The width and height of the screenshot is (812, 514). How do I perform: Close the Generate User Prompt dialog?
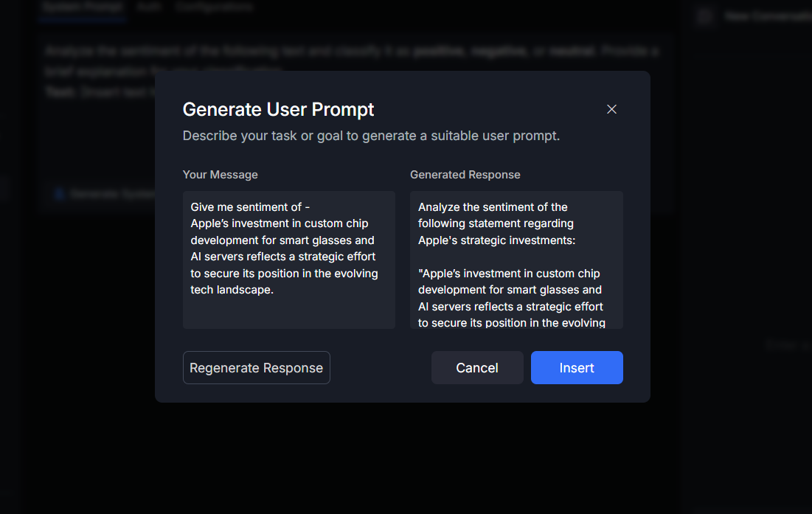(611, 109)
